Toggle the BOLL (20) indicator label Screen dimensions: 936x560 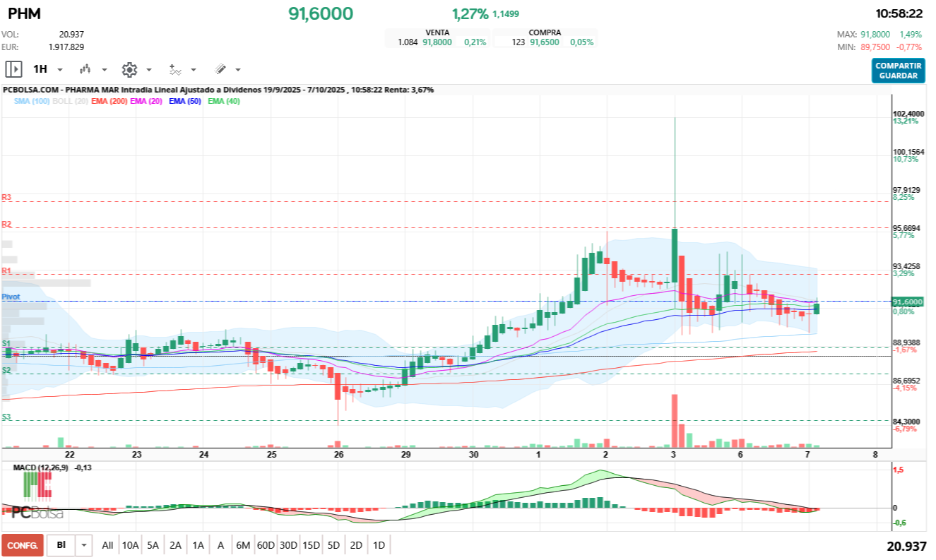point(70,102)
